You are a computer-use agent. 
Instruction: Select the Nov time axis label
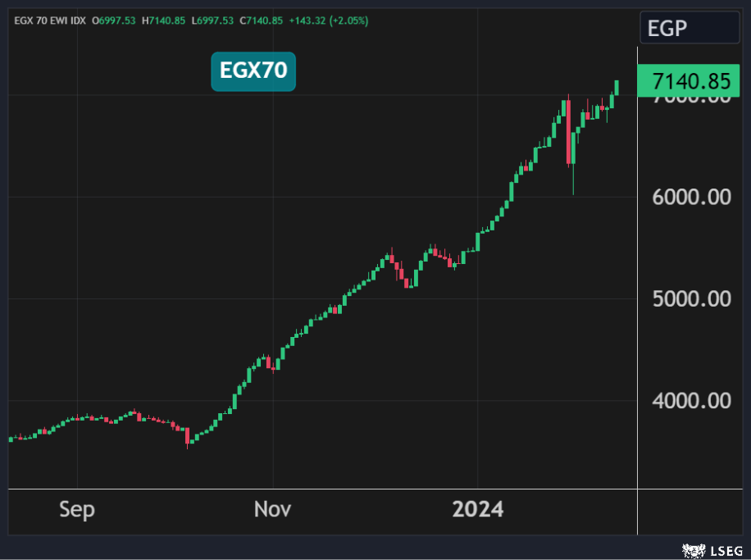[x=272, y=509]
